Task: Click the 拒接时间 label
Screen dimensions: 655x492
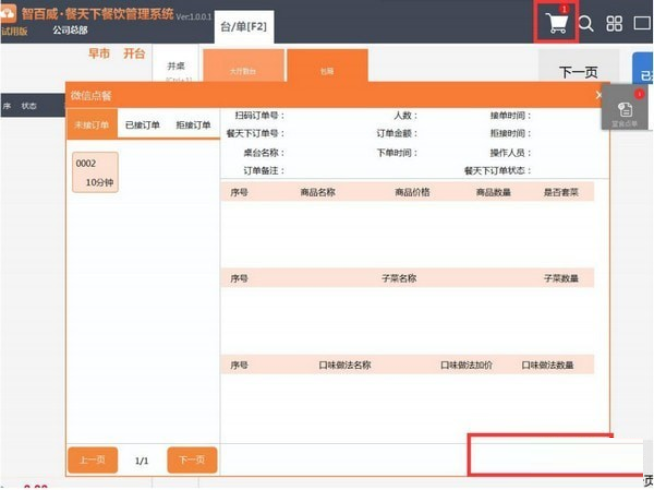Action: coord(510,134)
